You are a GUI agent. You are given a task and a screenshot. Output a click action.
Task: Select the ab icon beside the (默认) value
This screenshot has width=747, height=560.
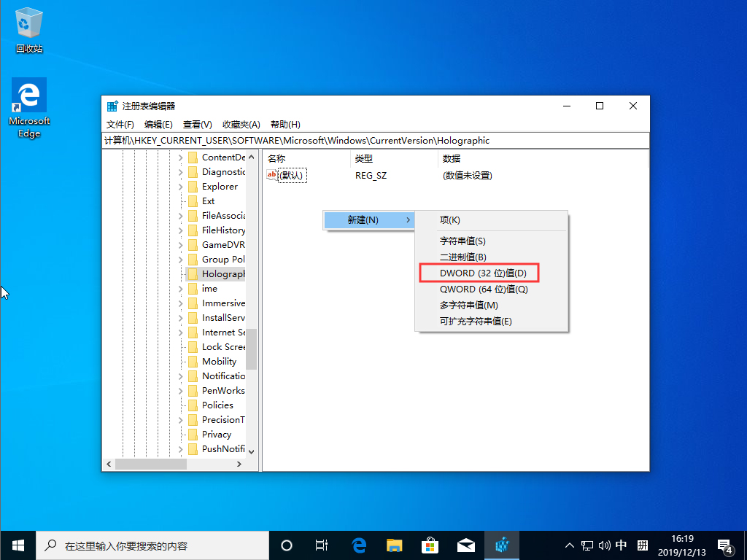pyautogui.click(x=271, y=175)
